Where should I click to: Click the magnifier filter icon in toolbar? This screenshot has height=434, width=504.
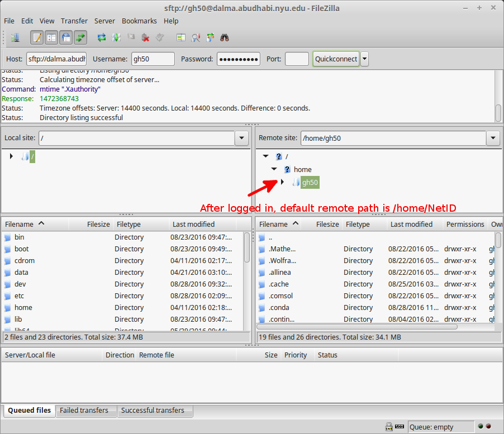(x=196, y=38)
